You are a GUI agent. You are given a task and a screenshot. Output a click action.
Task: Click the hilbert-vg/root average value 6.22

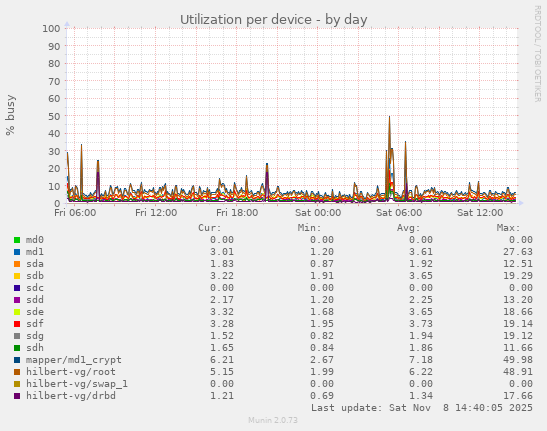point(421,372)
